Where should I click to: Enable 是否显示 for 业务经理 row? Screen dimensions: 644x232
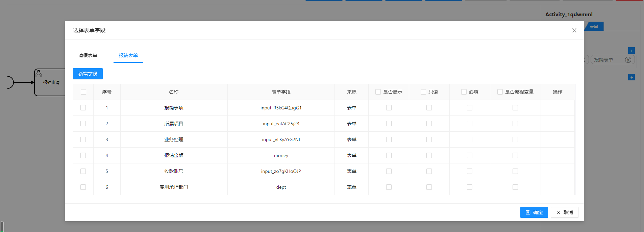coord(389,139)
